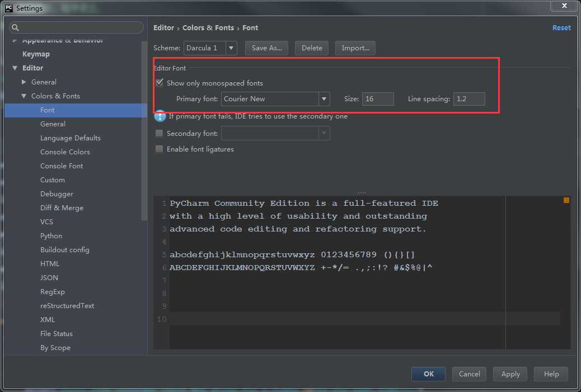Open File Status settings
Image resolution: width=581 pixels, height=392 pixels.
[57, 333]
